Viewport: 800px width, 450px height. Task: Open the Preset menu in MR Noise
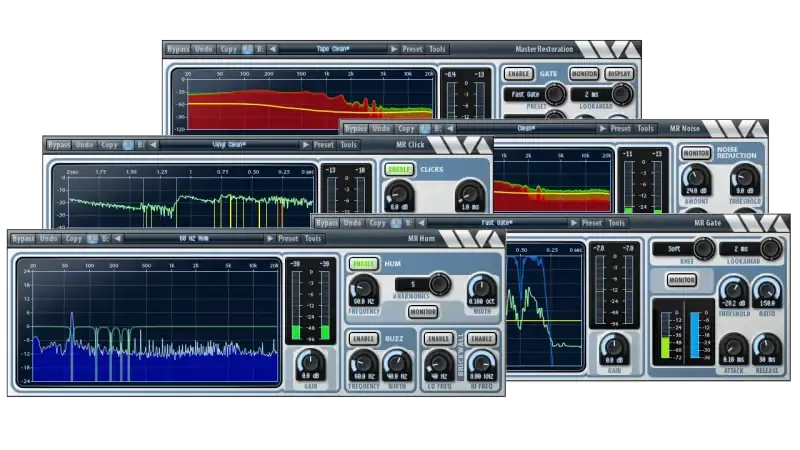click(620, 129)
